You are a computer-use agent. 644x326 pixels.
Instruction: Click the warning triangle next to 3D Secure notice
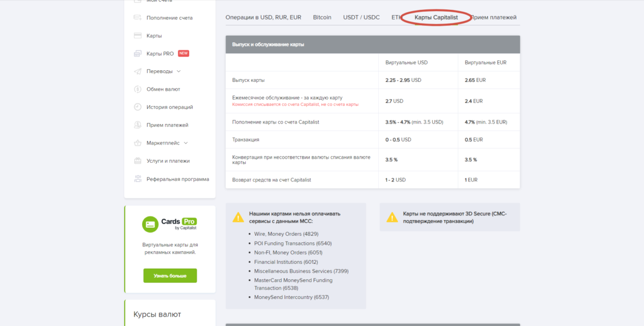tap(392, 217)
